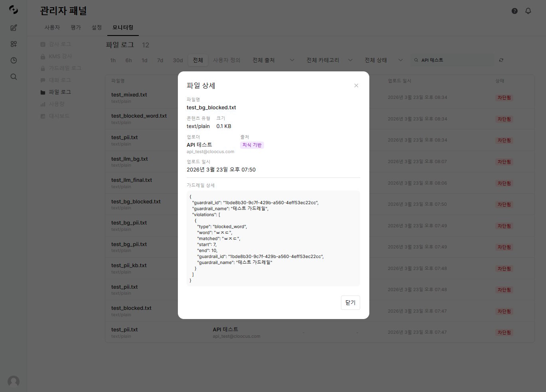Click the test_pii_kb.txt file row
Image resolution: width=546 pixels, height=392 pixels.
pyautogui.click(x=319, y=268)
